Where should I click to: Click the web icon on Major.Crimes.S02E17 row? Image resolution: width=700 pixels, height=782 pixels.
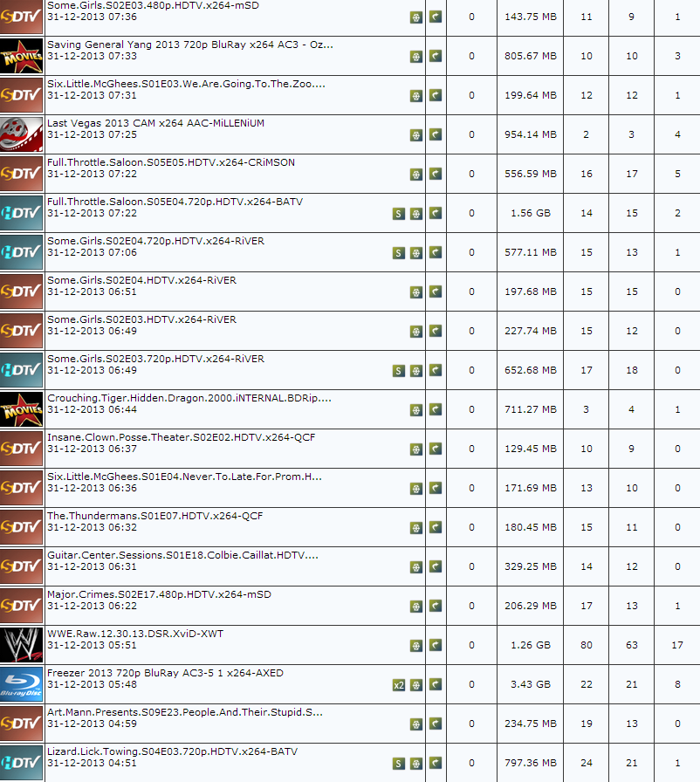click(416, 607)
